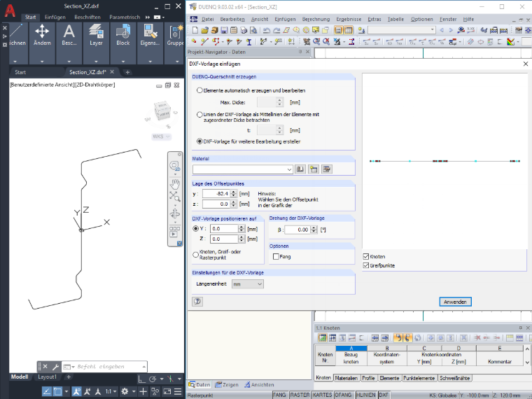Click the Open file icon in DUENQ toolbar

(204, 30)
